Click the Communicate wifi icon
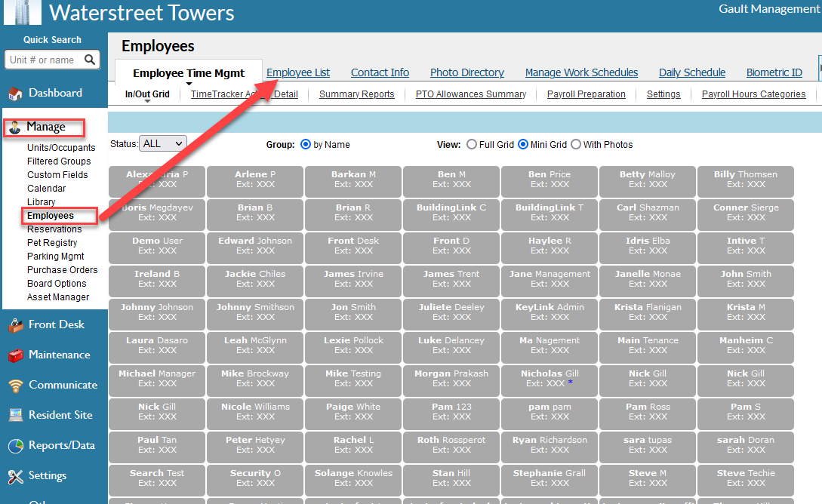 pyautogui.click(x=16, y=386)
